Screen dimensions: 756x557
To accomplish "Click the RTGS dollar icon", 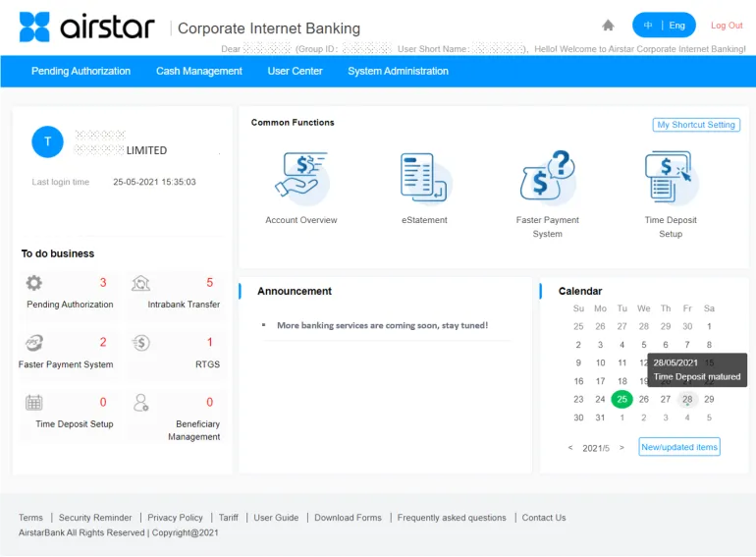I will pos(140,343).
